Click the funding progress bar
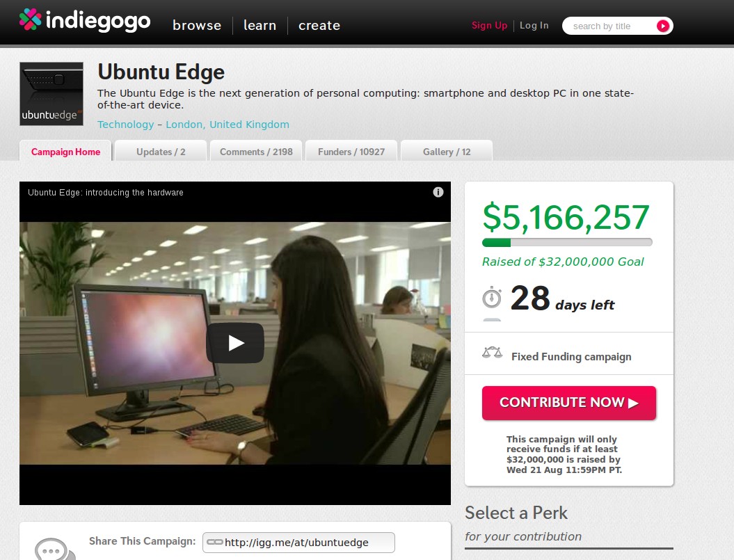The height and width of the screenshot is (560, 734). (x=567, y=242)
